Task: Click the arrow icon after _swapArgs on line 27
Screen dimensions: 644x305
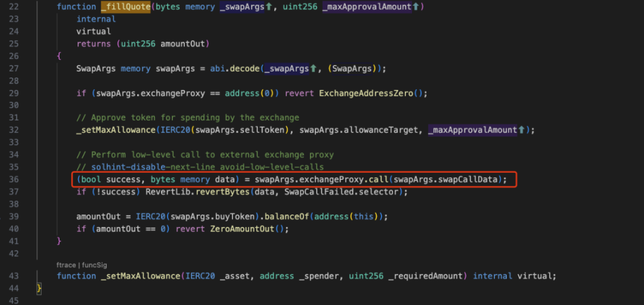Action: [x=313, y=68]
